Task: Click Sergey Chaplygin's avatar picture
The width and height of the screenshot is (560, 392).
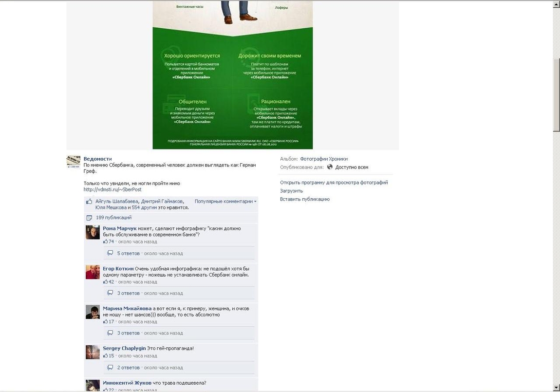Action: [x=93, y=352]
